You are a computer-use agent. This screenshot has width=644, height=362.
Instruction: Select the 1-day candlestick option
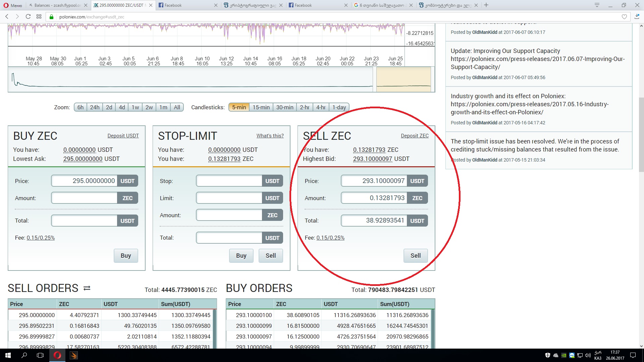[339, 107]
